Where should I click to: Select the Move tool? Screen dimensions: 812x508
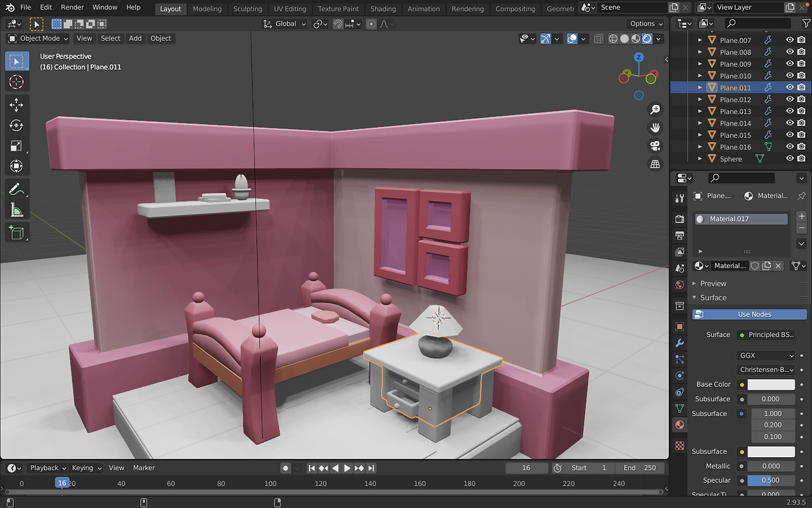(16, 105)
